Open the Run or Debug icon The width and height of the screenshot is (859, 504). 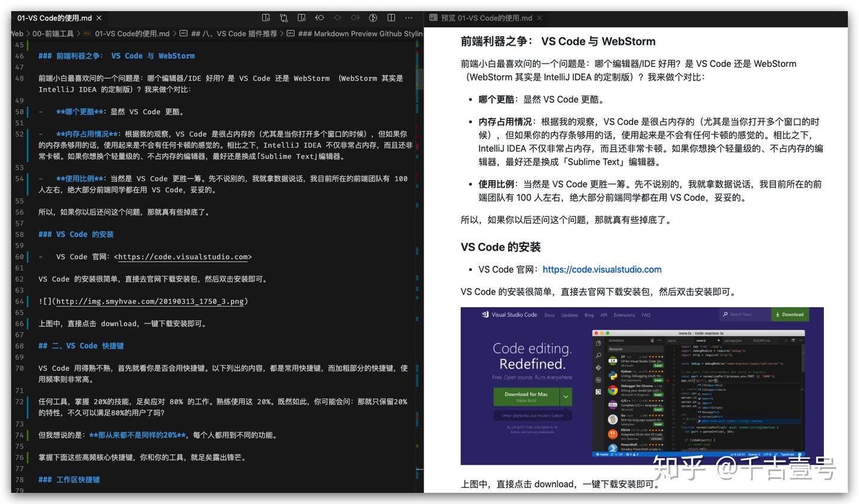(373, 17)
